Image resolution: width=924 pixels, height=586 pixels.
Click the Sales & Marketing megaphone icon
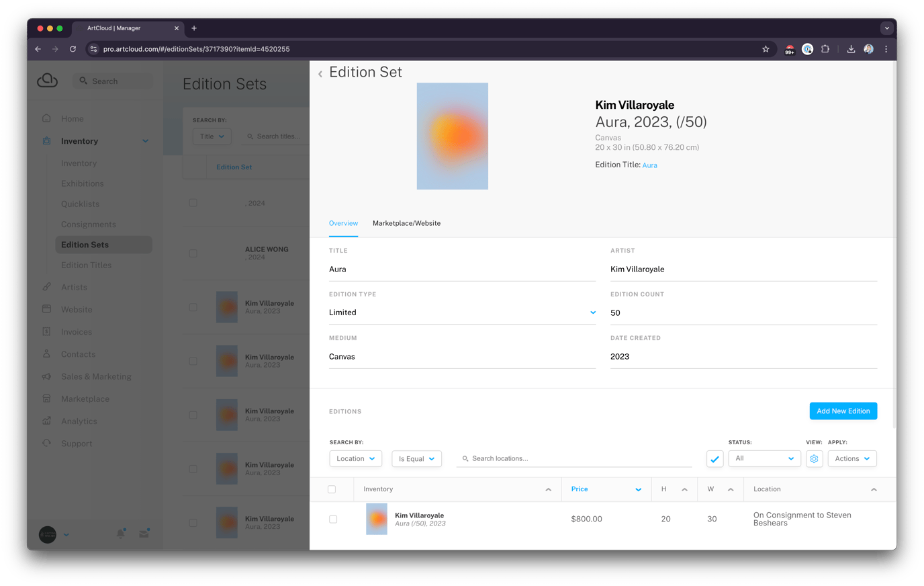[46, 376]
